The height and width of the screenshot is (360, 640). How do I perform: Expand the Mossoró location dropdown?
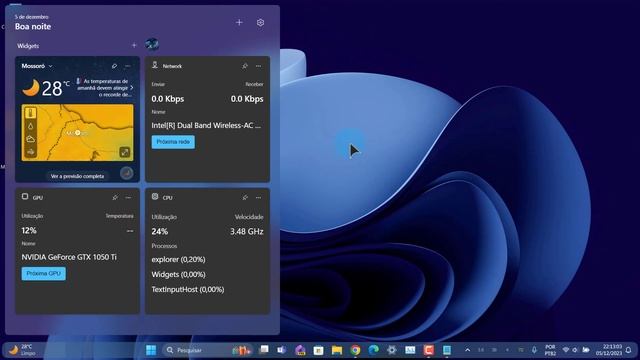click(51, 66)
